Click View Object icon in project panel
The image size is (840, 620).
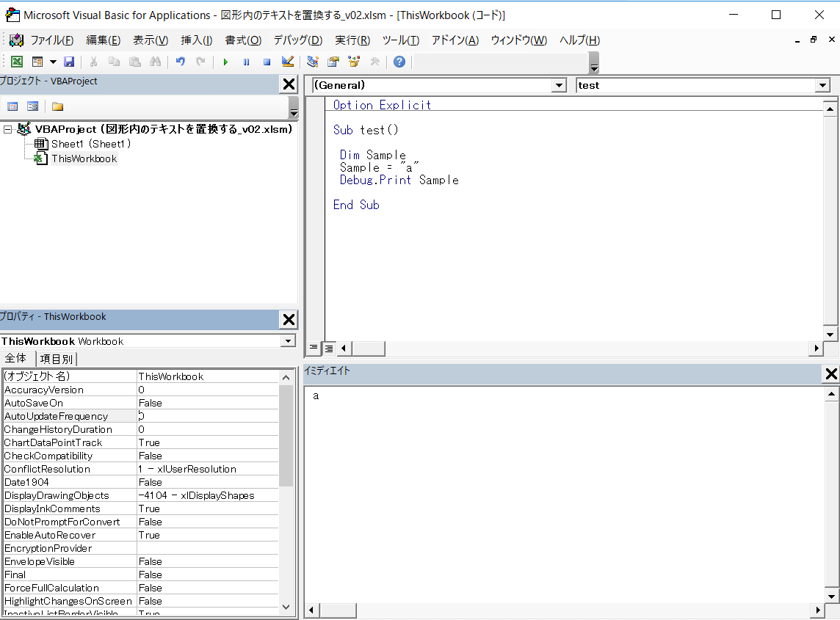coord(33,106)
